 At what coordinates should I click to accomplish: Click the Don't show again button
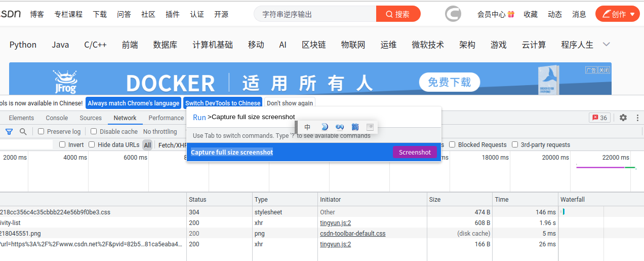[x=290, y=103]
